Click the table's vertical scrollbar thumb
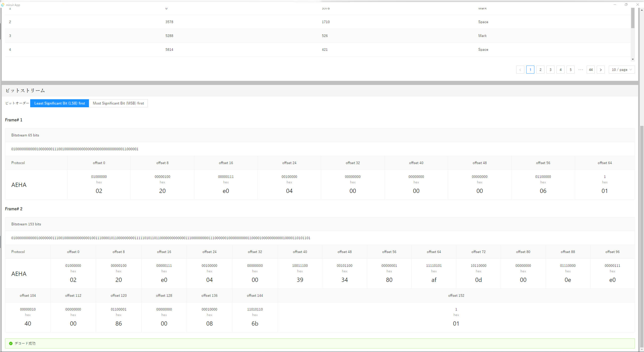This screenshot has width=644, height=352. coord(633,18)
